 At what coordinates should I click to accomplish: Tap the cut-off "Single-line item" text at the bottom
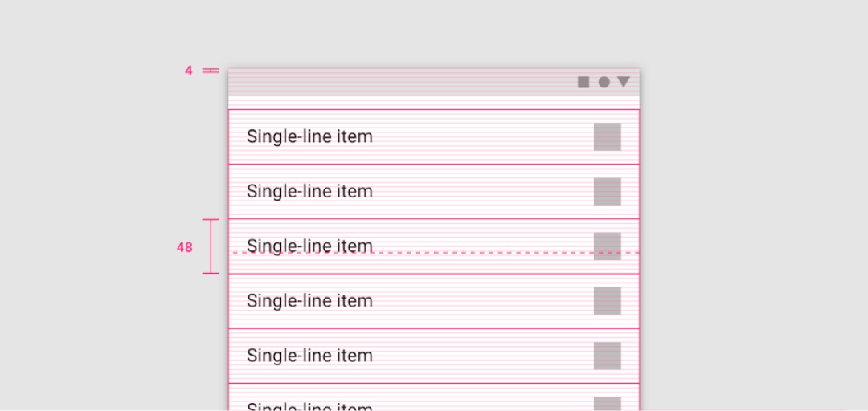309,406
